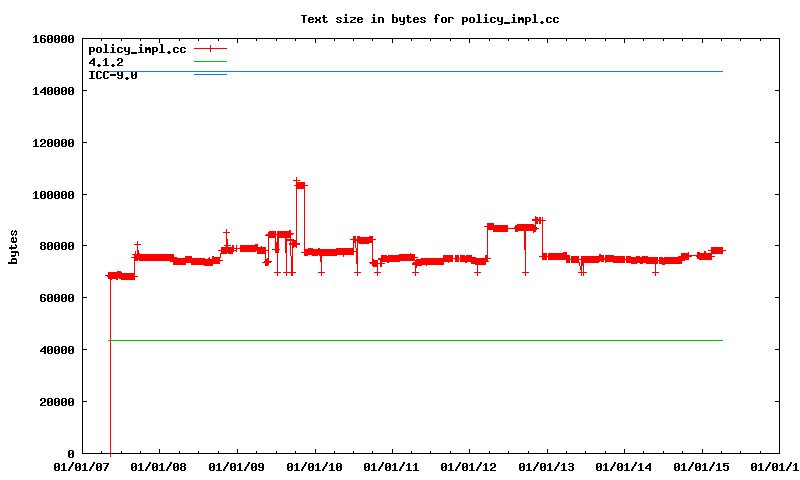The height and width of the screenshot is (480, 800).
Task: Click the vertical 'bytes' y-axis label
Action: [13, 246]
